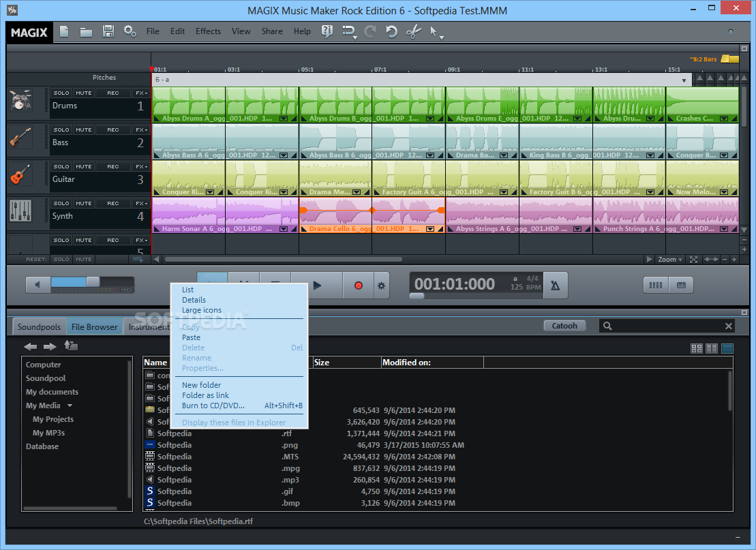Viewport: 756px width, 550px height.
Task: Switch file browser to large icons view button
Action: (x=697, y=348)
